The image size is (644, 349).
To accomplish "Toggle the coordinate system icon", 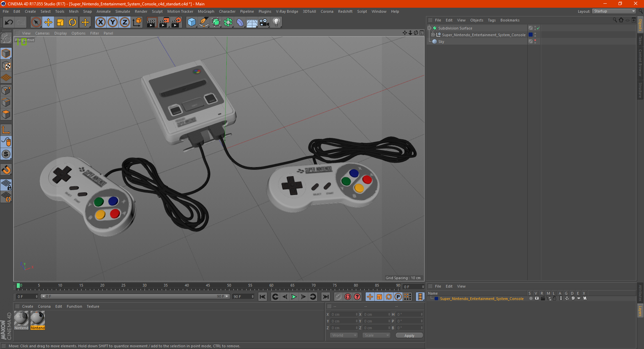I will [x=137, y=22].
